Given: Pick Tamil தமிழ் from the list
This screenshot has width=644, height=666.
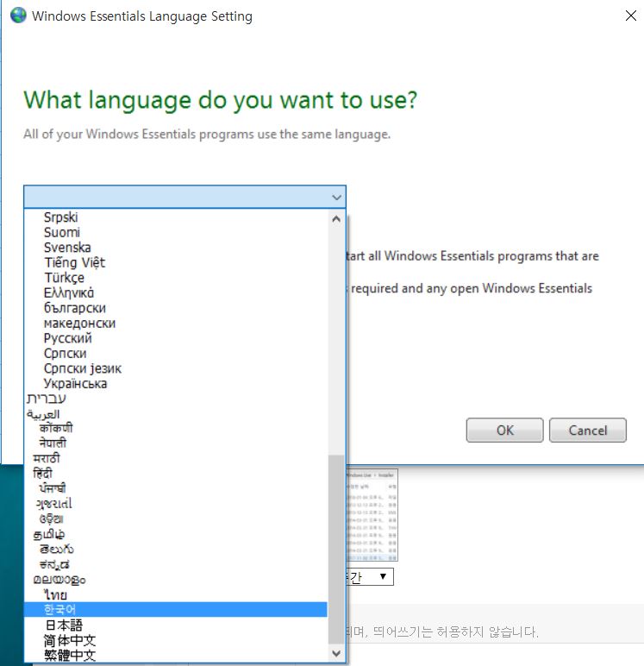Looking at the screenshot, I should [176, 534].
